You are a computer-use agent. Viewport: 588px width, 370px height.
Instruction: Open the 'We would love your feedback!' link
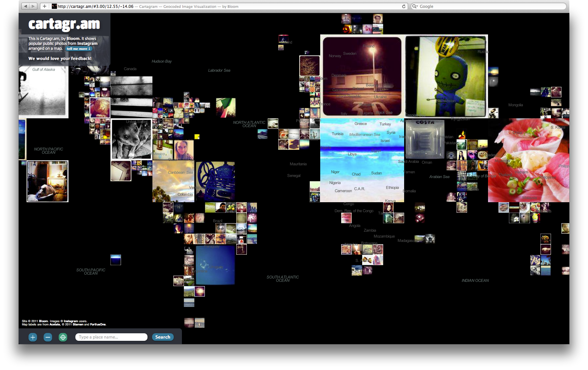coord(60,59)
